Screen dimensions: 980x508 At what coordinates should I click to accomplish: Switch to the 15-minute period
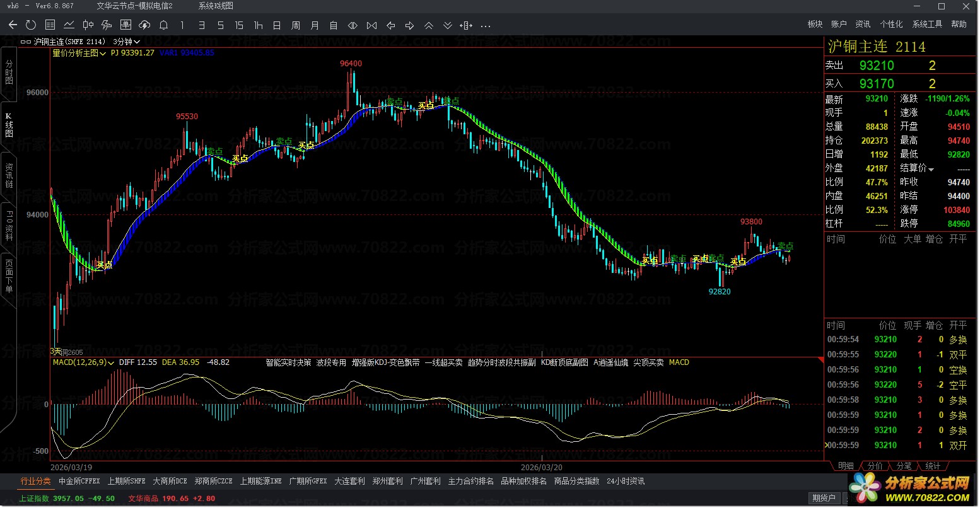(x=239, y=25)
